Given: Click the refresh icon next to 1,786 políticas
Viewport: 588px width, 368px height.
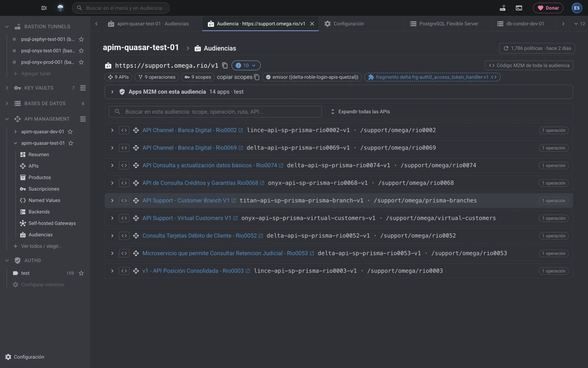Looking at the screenshot, I should [506, 48].
